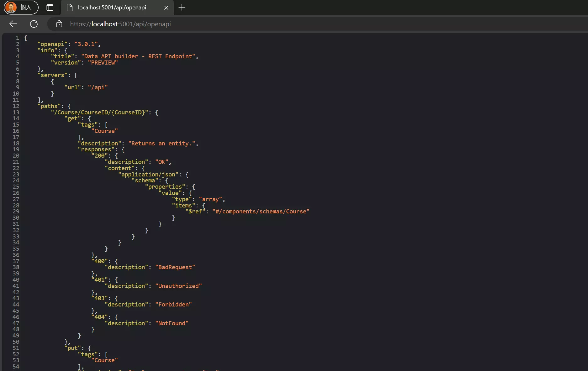Click the "PREVIEW" version value

pos(103,63)
